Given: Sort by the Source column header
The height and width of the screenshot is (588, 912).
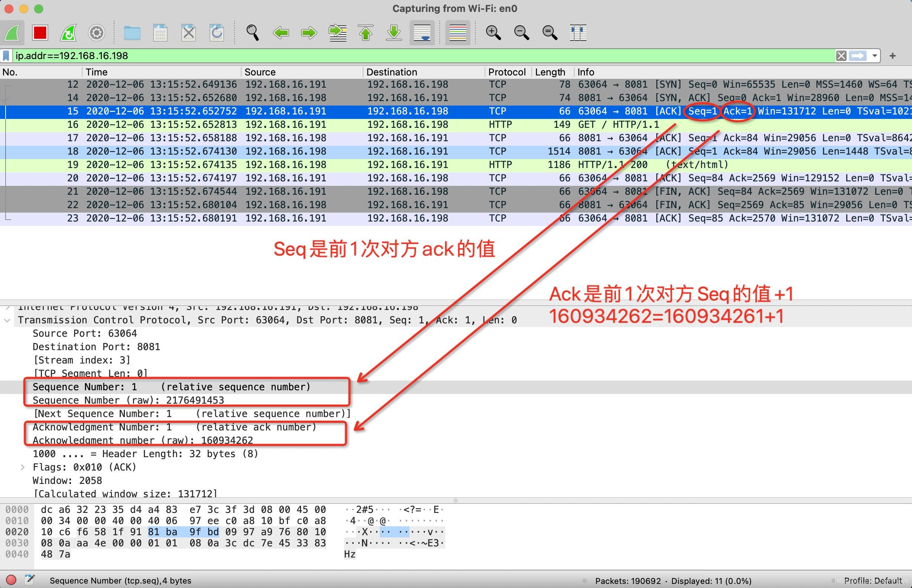Looking at the screenshot, I should point(260,72).
